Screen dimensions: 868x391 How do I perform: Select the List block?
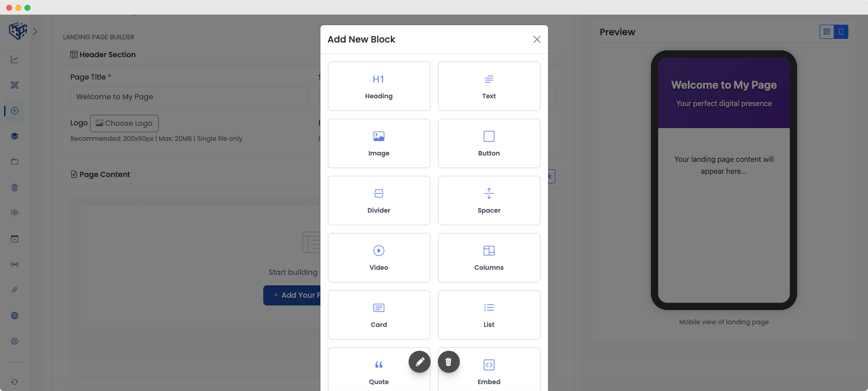489,315
